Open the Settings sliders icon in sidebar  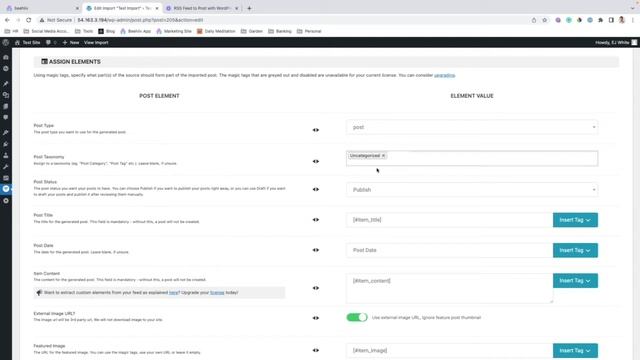6,178
